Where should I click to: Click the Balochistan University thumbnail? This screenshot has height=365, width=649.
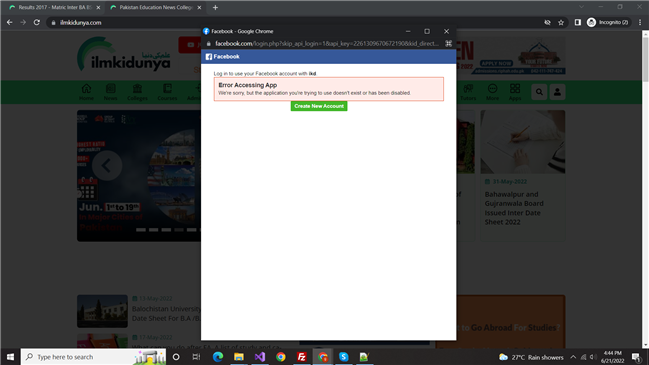click(x=102, y=311)
